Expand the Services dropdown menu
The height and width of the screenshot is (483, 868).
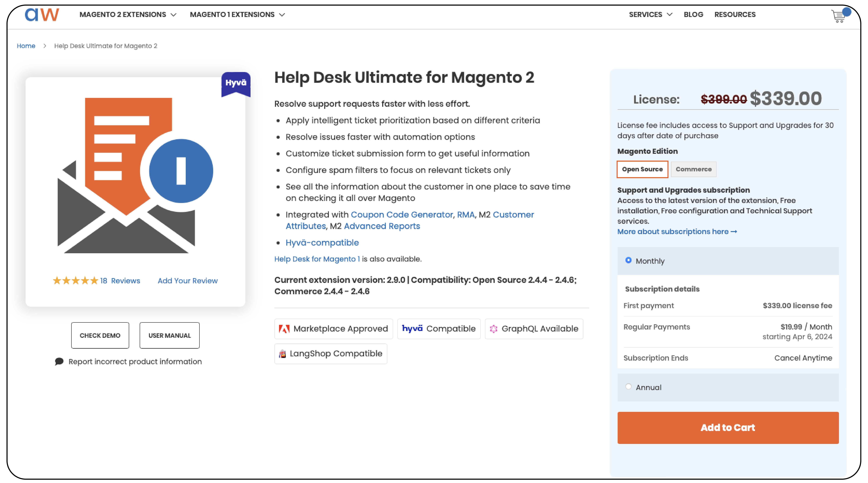[x=650, y=15]
